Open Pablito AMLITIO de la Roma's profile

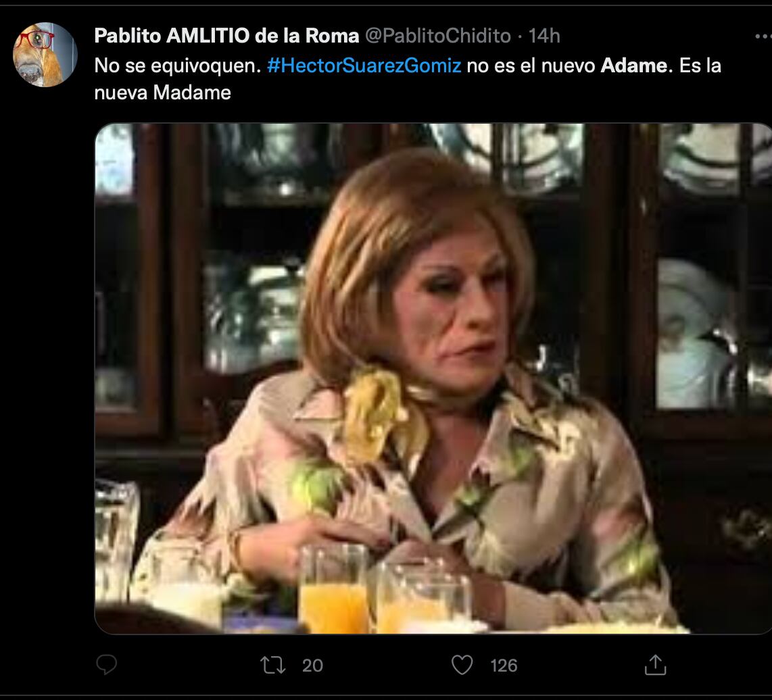click(226, 35)
